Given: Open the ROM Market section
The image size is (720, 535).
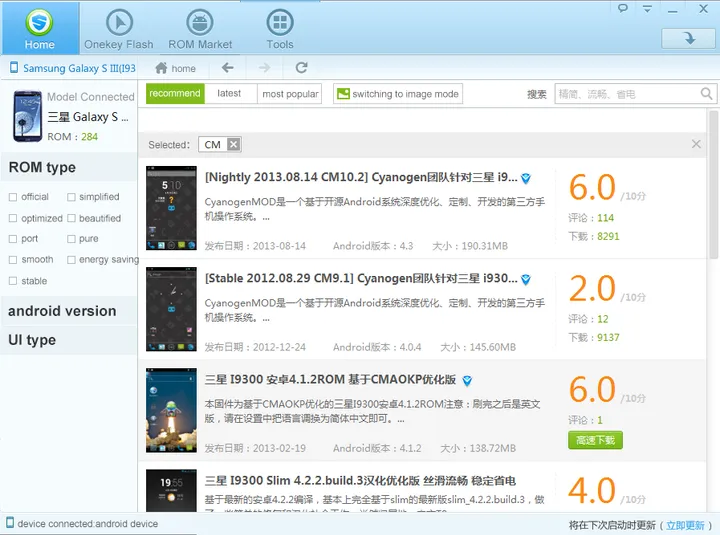Looking at the screenshot, I should tap(200, 28).
